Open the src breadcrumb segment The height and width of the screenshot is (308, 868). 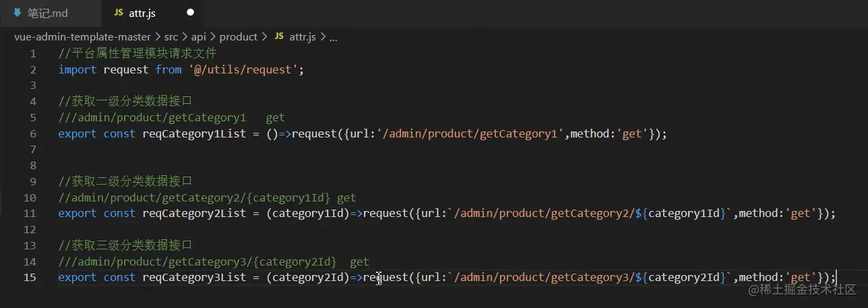click(x=172, y=36)
